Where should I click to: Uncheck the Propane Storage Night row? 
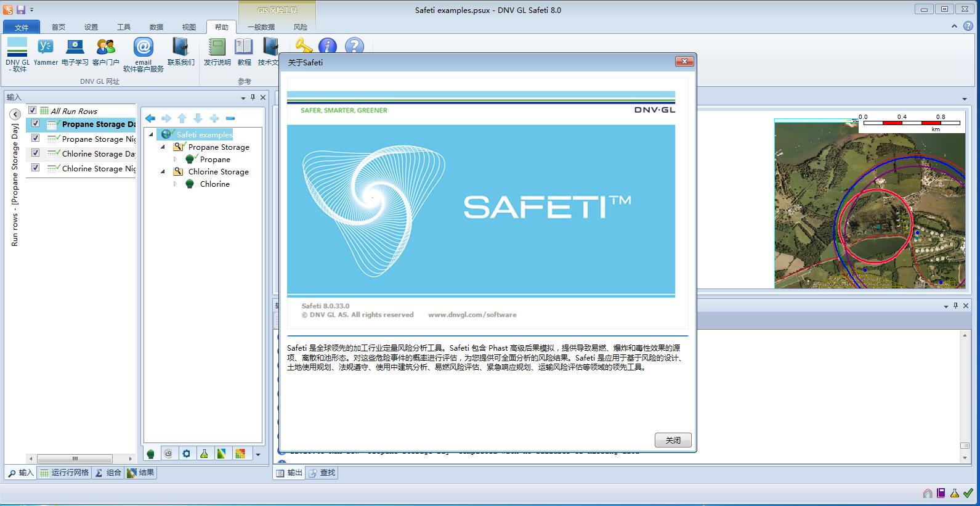(36, 138)
